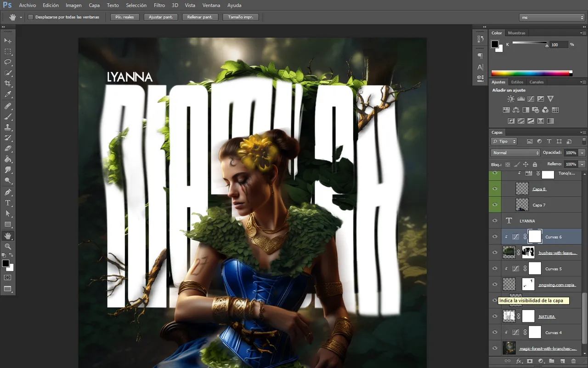The image size is (588, 368).
Task: Select the Quick Selection tool
Action: (8, 73)
